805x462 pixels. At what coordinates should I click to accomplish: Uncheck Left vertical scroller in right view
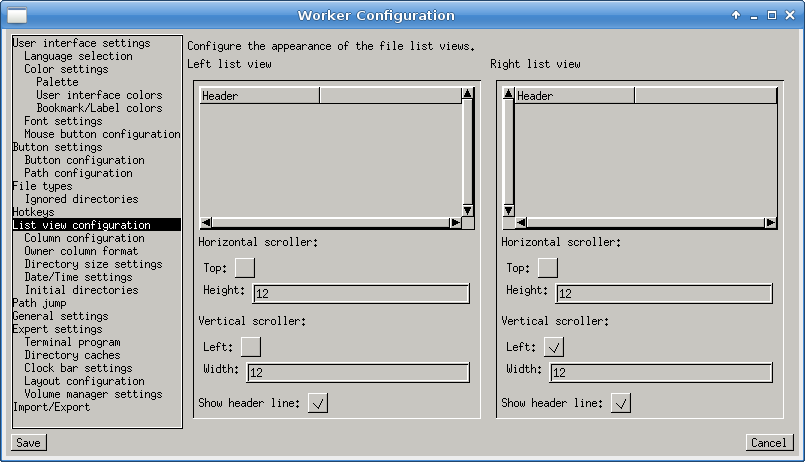(554, 347)
